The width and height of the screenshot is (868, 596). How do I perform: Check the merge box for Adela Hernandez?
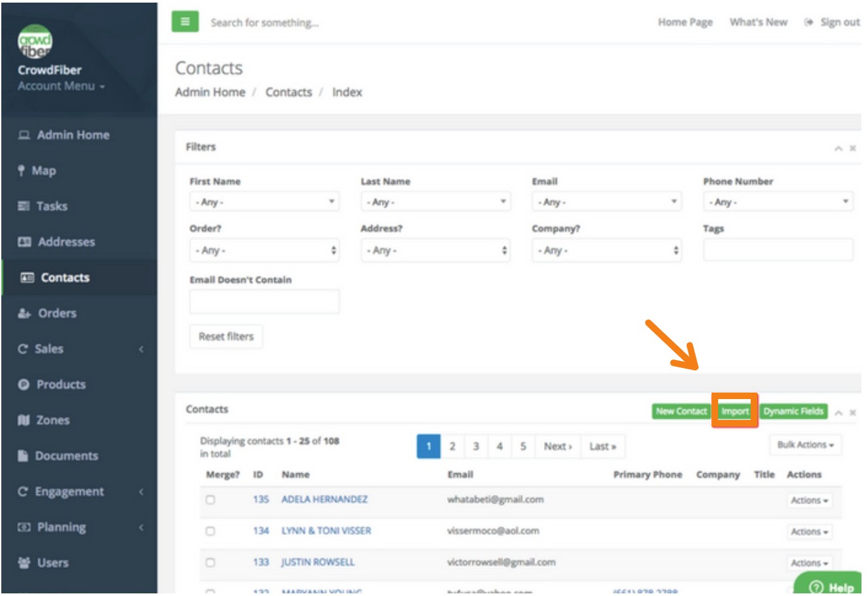(210, 500)
